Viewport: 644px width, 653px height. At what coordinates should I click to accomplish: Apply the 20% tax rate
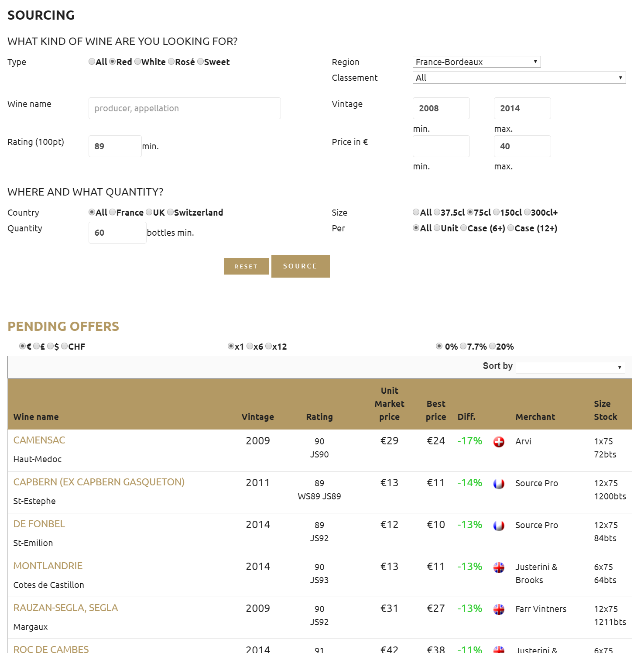click(x=493, y=346)
